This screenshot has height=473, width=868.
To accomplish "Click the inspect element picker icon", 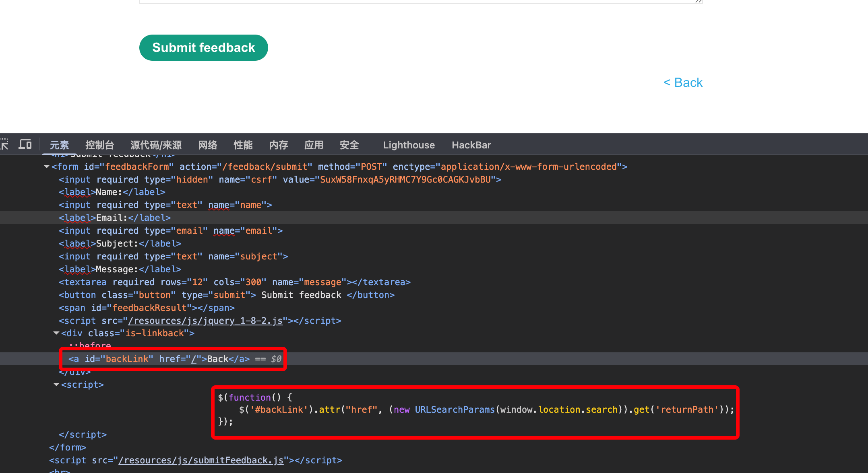I will [x=4, y=144].
